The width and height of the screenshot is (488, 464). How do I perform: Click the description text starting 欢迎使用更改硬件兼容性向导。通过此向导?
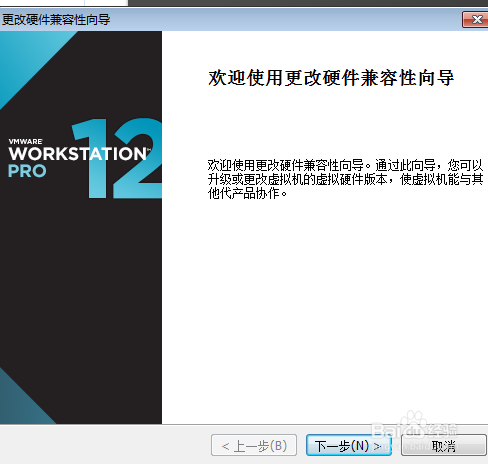click(x=345, y=179)
